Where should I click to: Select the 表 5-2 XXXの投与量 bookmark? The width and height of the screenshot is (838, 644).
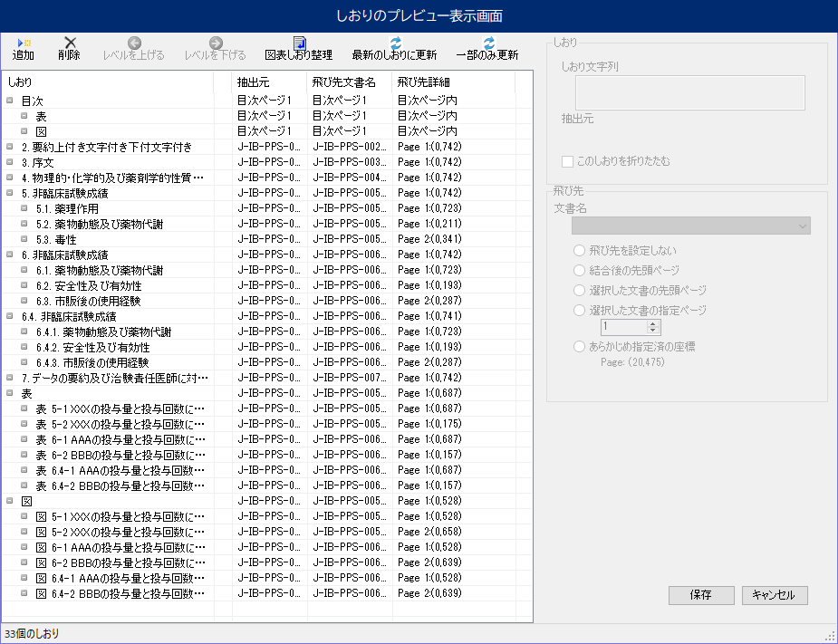(x=120, y=424)
